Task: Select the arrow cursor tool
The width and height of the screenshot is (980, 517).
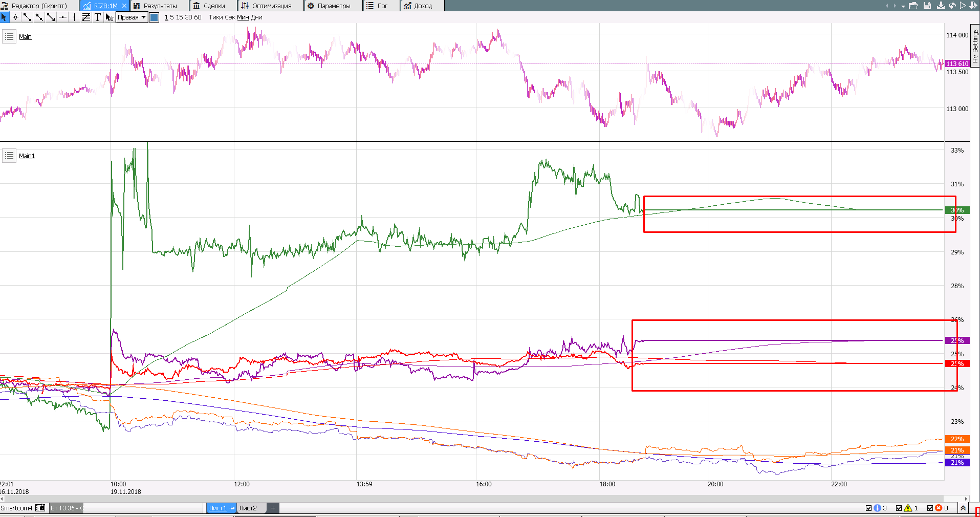Action: (x=5, y=17)
